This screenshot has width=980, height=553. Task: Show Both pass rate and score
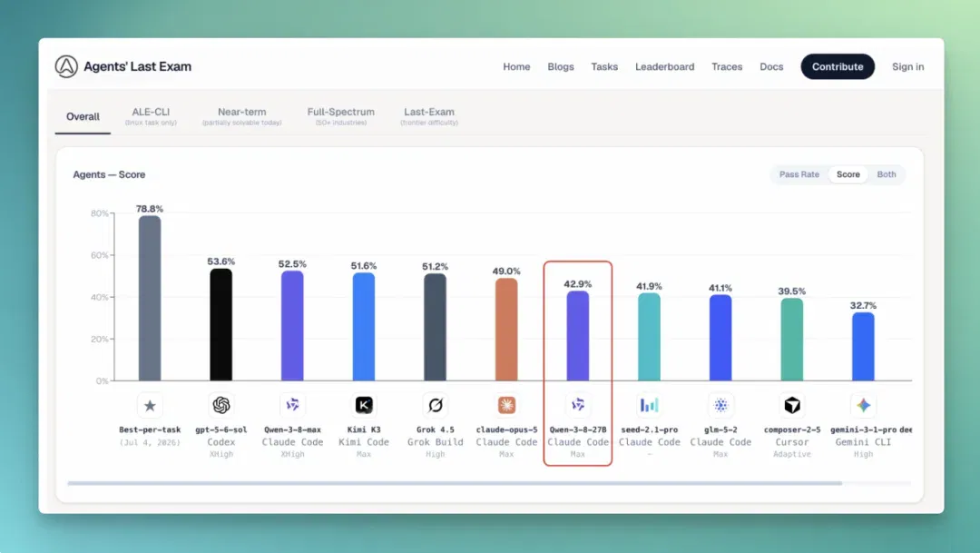click(x=887, y=174)
